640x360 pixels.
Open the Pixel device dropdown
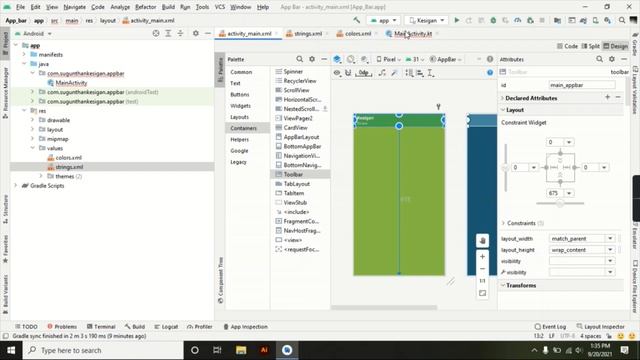tap(389, 59)
